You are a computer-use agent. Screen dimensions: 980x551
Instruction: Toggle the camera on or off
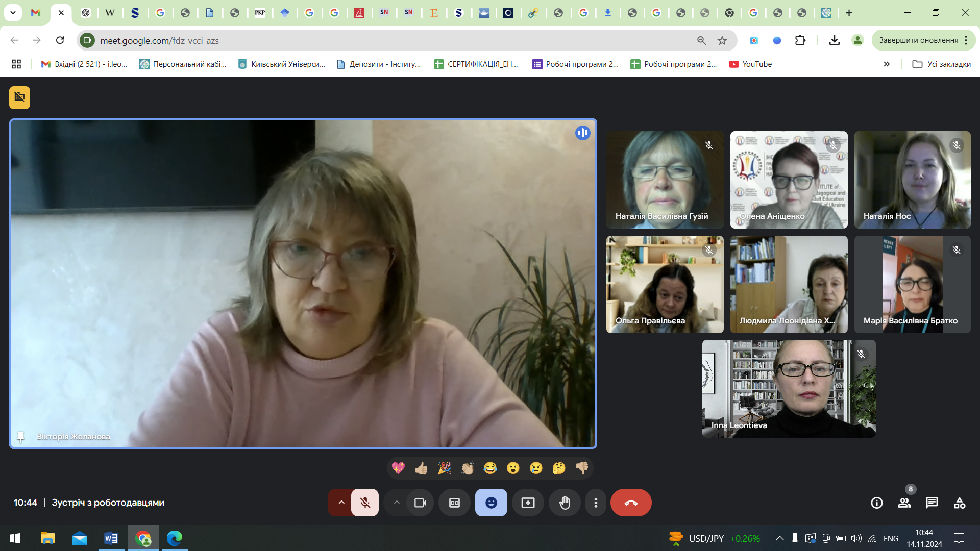coord(420,503)
